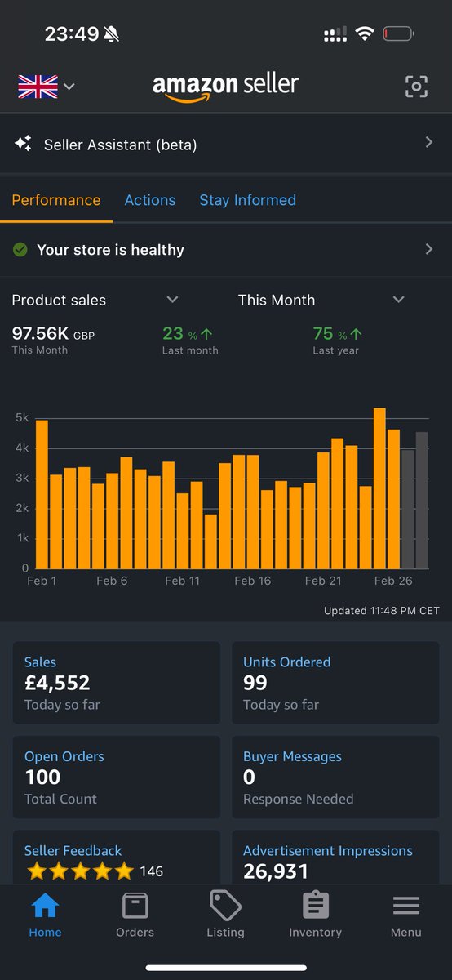Open the Product sales metric dropdown
452x980 pixels.
pyautogui.click(x=95, y=300)
